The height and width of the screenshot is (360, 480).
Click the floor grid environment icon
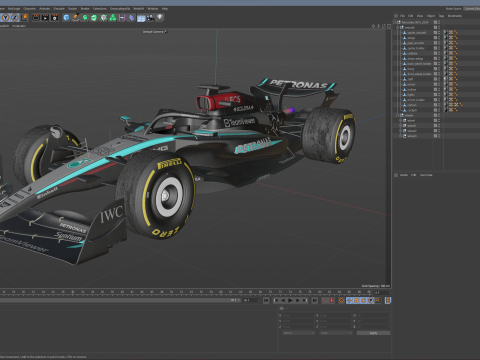pos(141,18)
